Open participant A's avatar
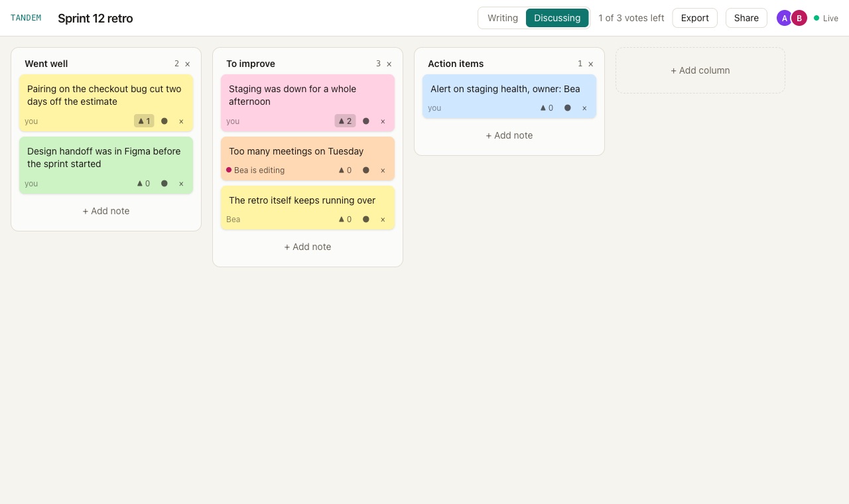This screenshot has height=504, width=849. coord(785,18)
